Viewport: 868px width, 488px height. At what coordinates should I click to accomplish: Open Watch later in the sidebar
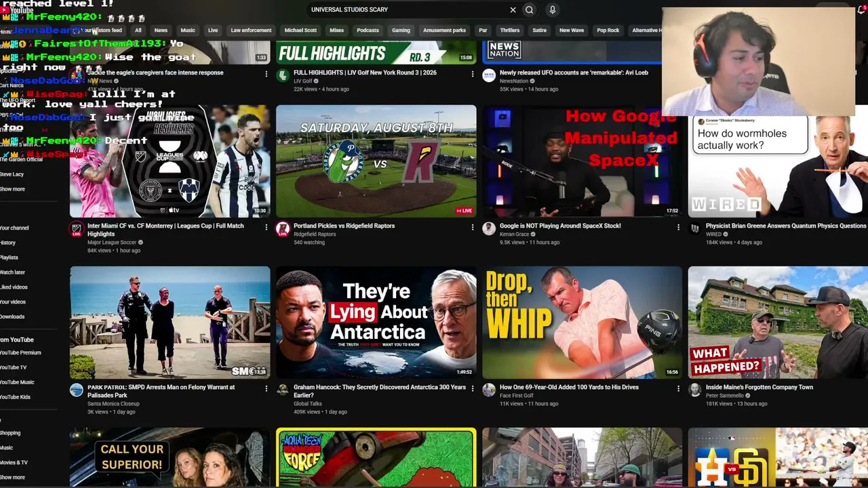click(12, 272)
